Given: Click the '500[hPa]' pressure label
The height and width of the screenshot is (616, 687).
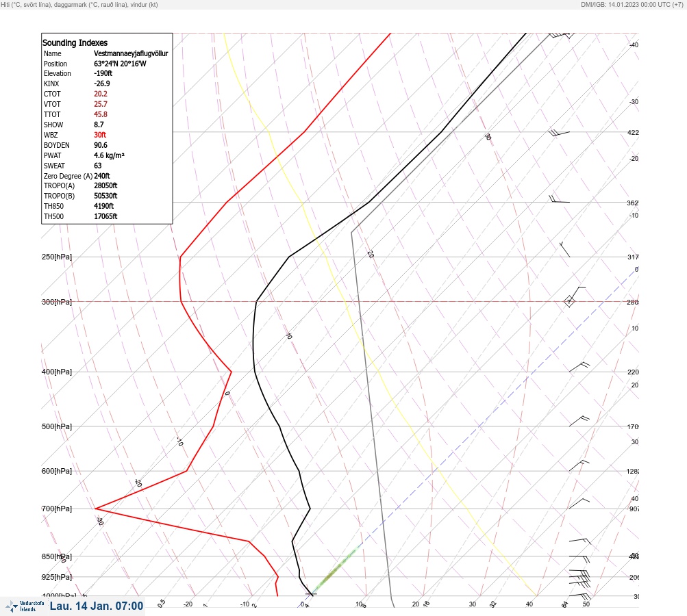Looking at the screenshot, I should pyautogui.click(x=57, y=426).
